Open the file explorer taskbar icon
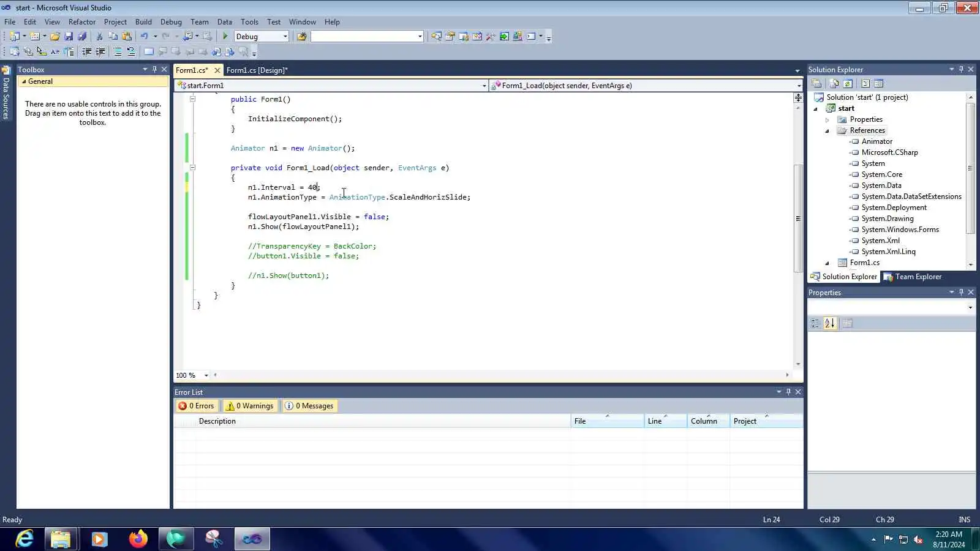 pos(61,539)
